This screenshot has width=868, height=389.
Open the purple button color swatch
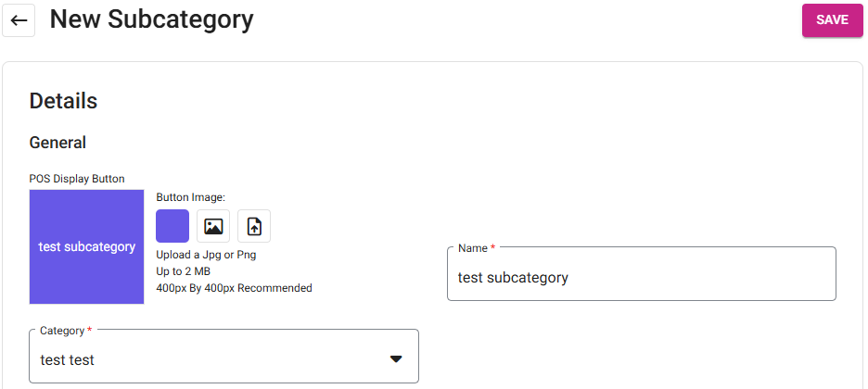tap(172, 226)
